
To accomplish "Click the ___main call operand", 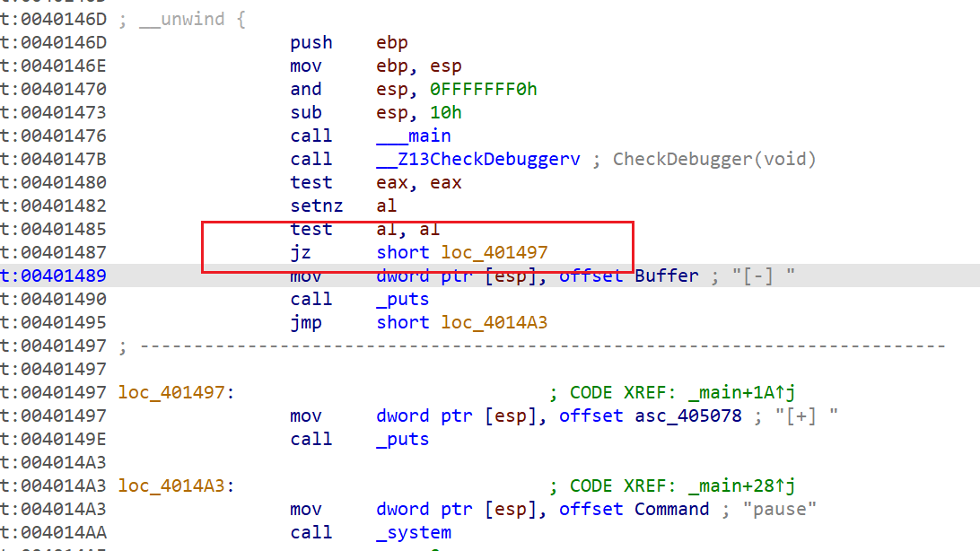I will click(413, 136).
